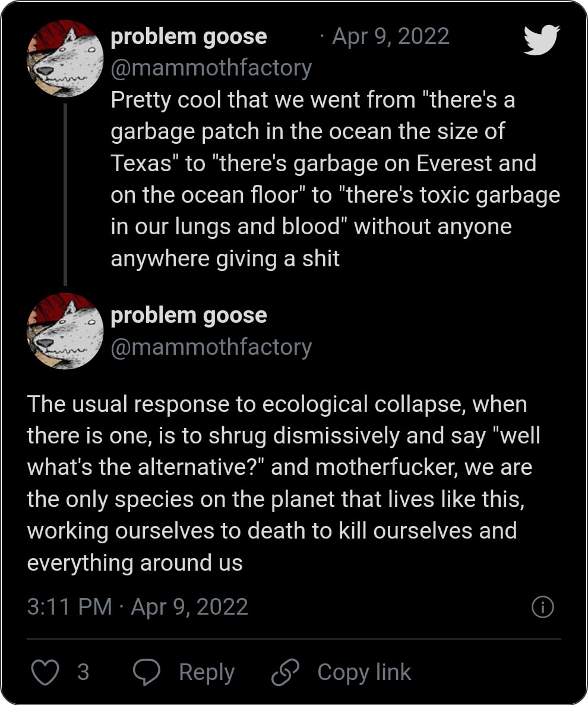Open the second tweet about ecological collapse
This screenshot has height=705, width=588.
pos(283,483)
